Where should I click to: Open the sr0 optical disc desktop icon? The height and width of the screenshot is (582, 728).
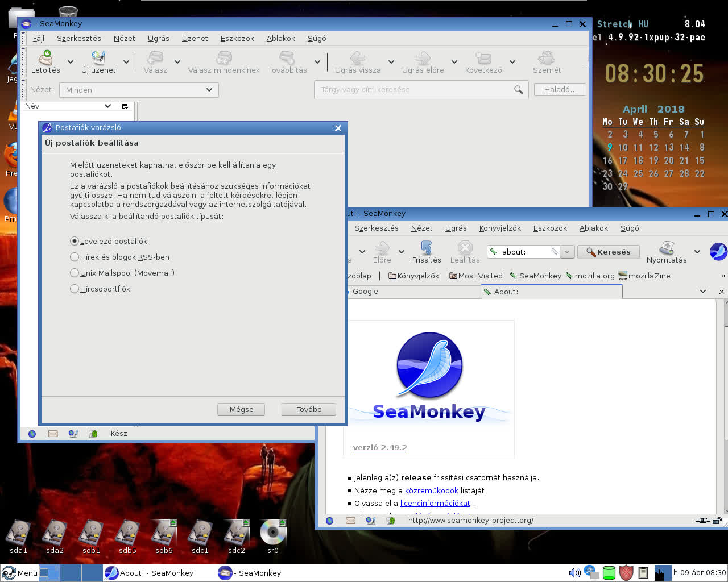click(x=273, y=533)
